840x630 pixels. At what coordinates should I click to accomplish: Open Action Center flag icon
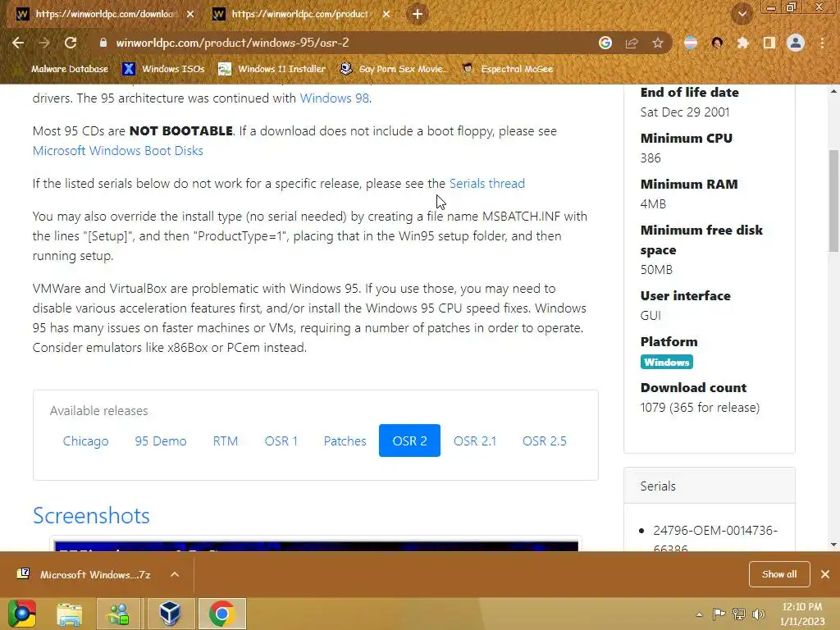point(719,614)
